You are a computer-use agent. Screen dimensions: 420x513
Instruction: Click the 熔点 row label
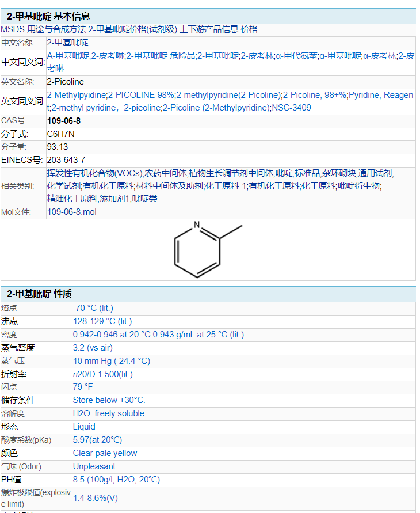click(9, 308)
